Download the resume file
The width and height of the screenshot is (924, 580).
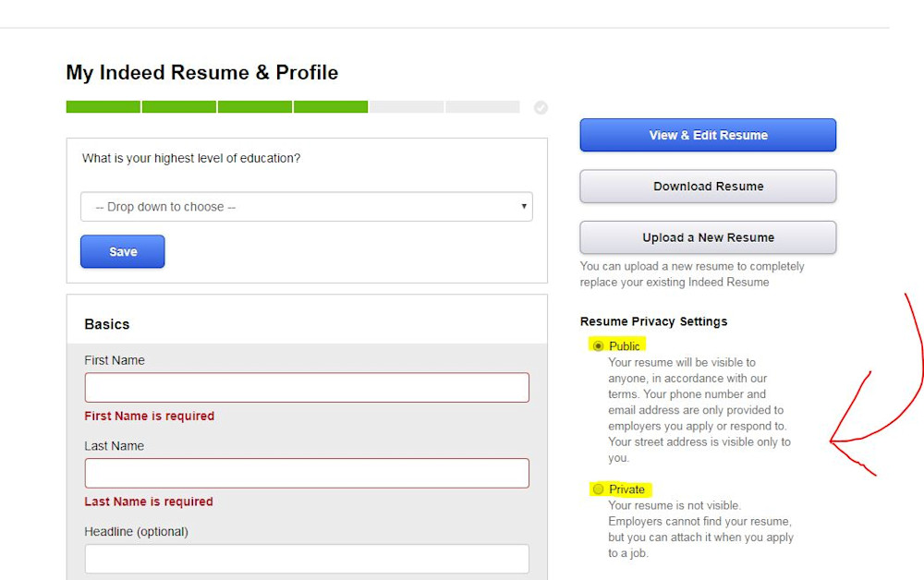coord(708,186)
